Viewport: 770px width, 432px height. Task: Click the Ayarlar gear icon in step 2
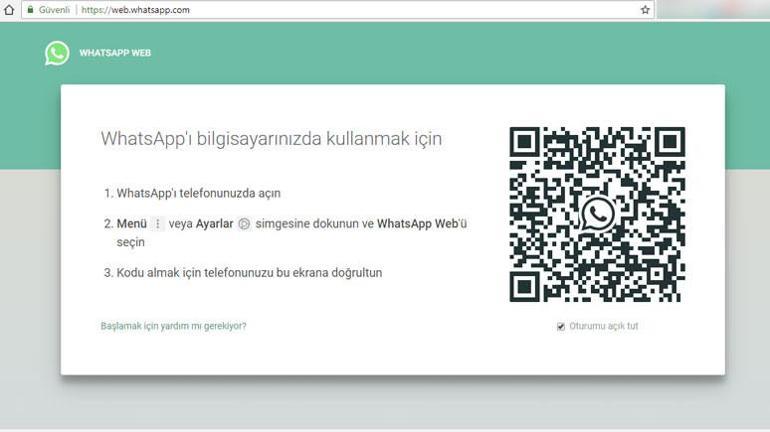tap(244, 224)
